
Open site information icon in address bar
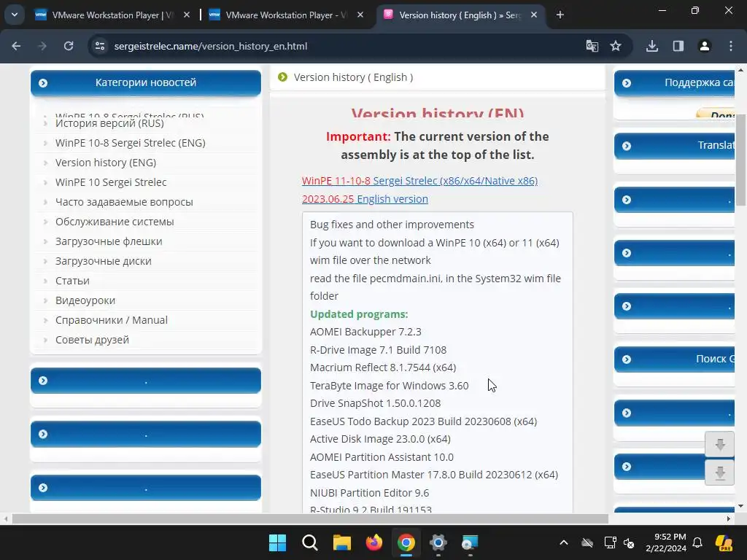pyautogui.click(x=99, y=46)
